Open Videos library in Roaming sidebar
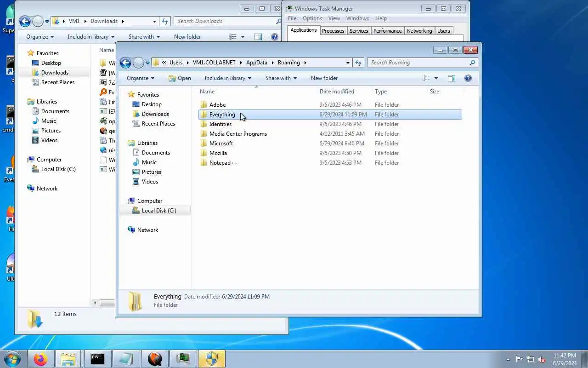This screenshot has height=368, width=588. pyautogui.click(x=150, y=182)
